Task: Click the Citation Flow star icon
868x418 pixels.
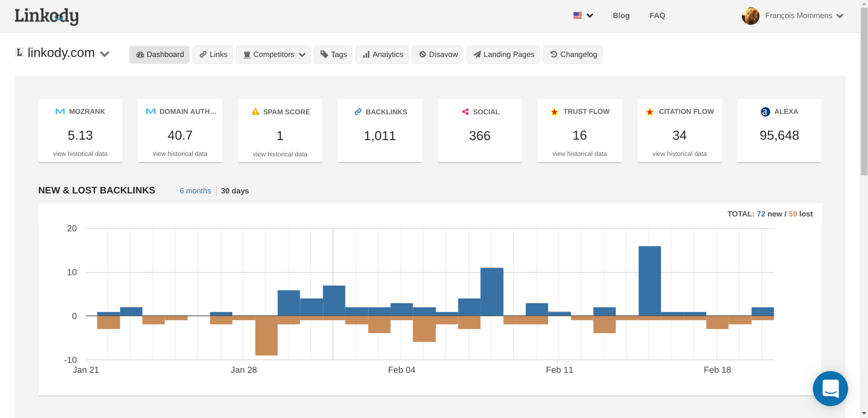Action: click(650, 112)
